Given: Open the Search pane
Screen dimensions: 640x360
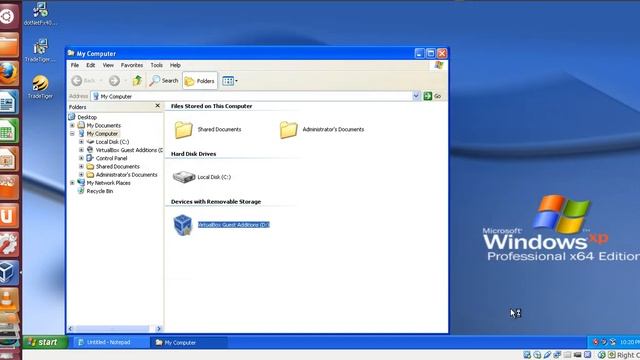Looking at the screenshot, I should [x=163, y=81].
